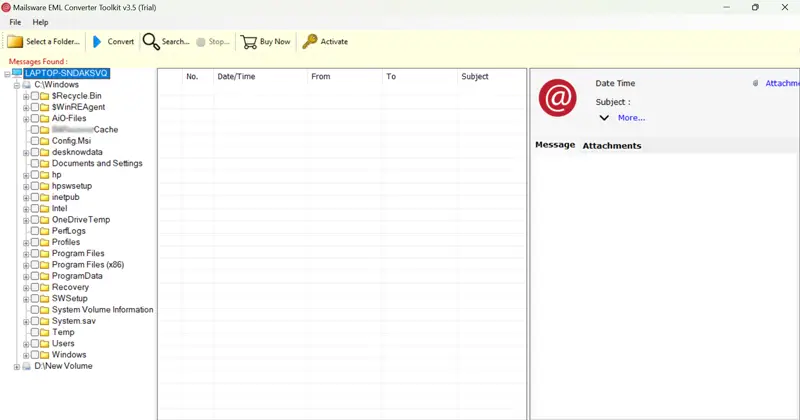
Task: Click the D:\New Volume drive icon
Action: click(x=27, y=366)
